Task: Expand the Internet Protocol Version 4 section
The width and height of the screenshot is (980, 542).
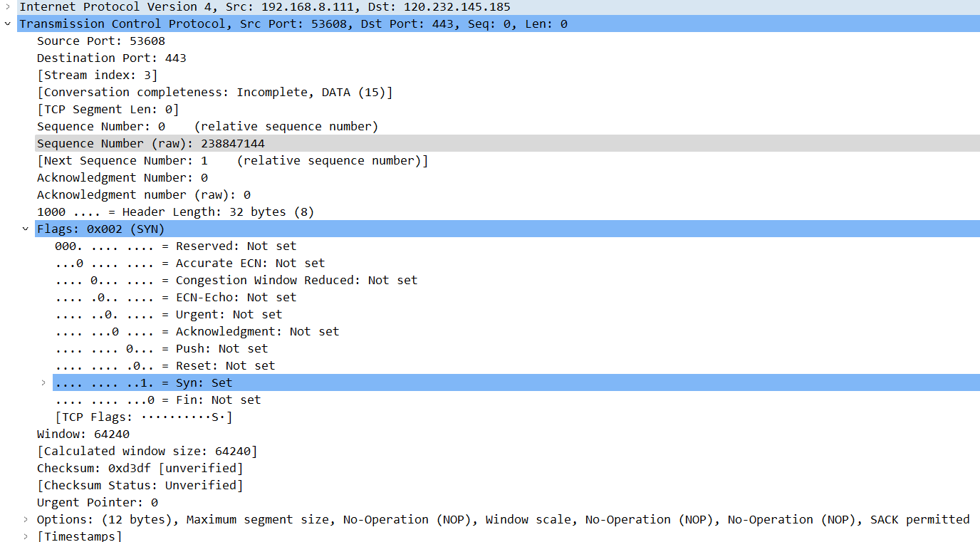Action: (x=8, y=6)
